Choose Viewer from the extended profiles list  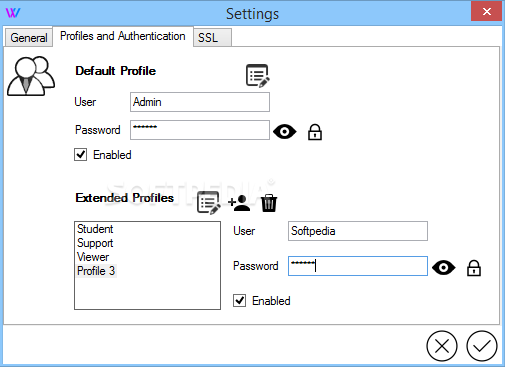tap(93, 257)
